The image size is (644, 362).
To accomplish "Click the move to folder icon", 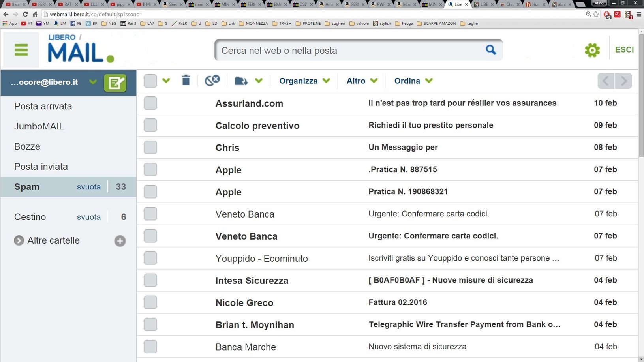I will (241, 81).
